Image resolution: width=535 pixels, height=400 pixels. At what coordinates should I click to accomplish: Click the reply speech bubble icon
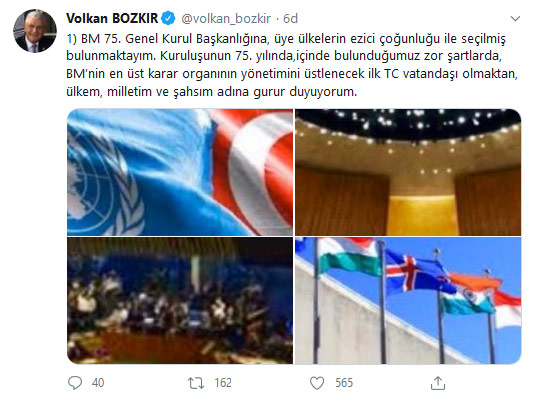click(x=75, y=383)
